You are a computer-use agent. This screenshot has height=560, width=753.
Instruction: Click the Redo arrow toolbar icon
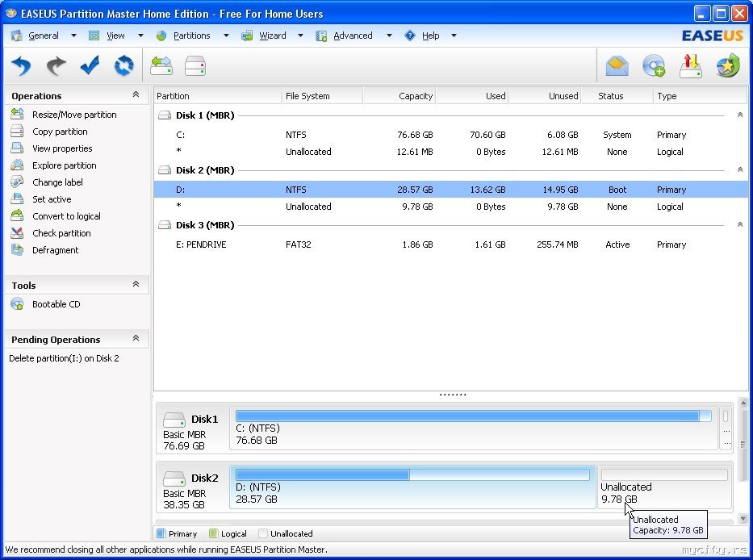coord(56,65)
